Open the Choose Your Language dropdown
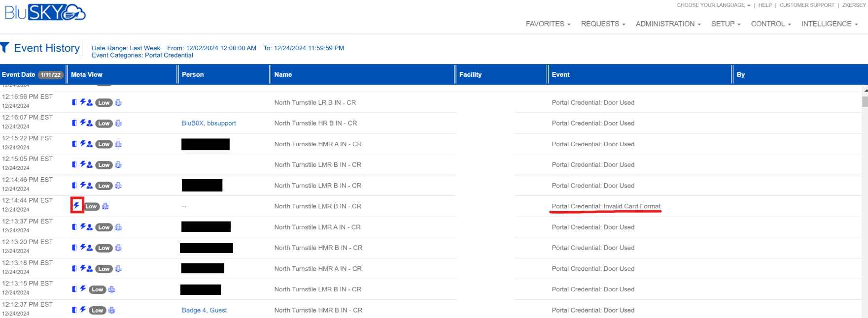 click(x=713, y=5)
